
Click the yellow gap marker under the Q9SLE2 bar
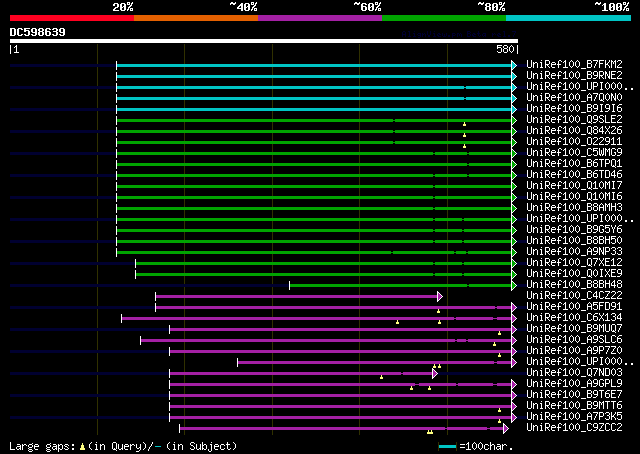point(464,124)
